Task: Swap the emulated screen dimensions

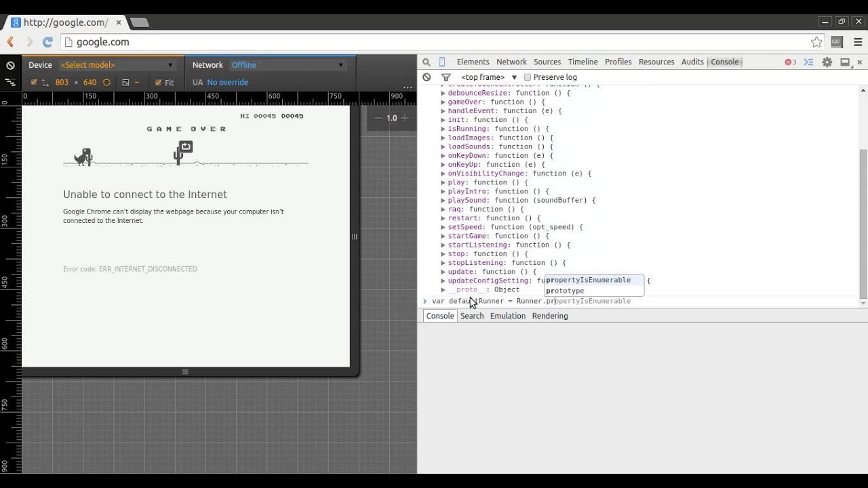Action: 106,83
